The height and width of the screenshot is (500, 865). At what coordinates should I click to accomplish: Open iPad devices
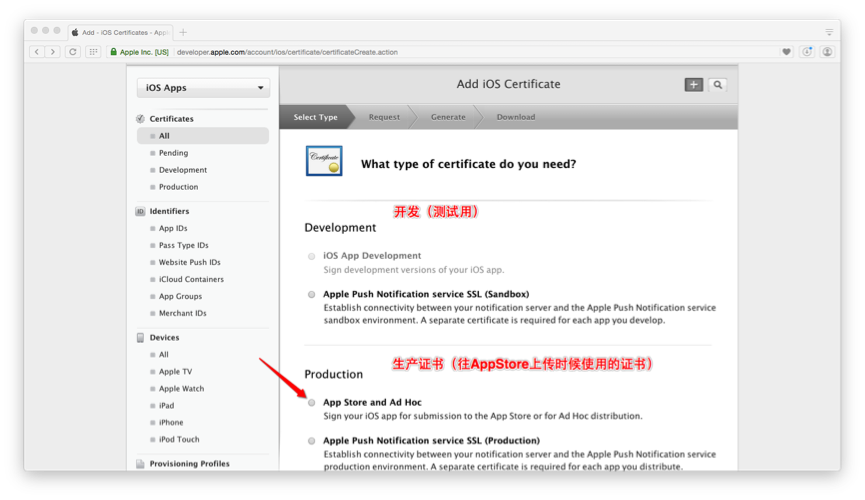[166, 406]
